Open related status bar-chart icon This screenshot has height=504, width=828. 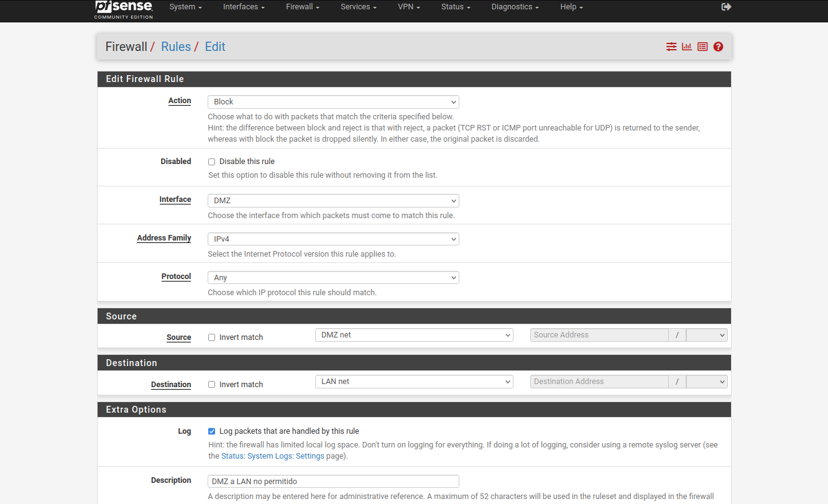pyautogui.click(x=687, y=47)
